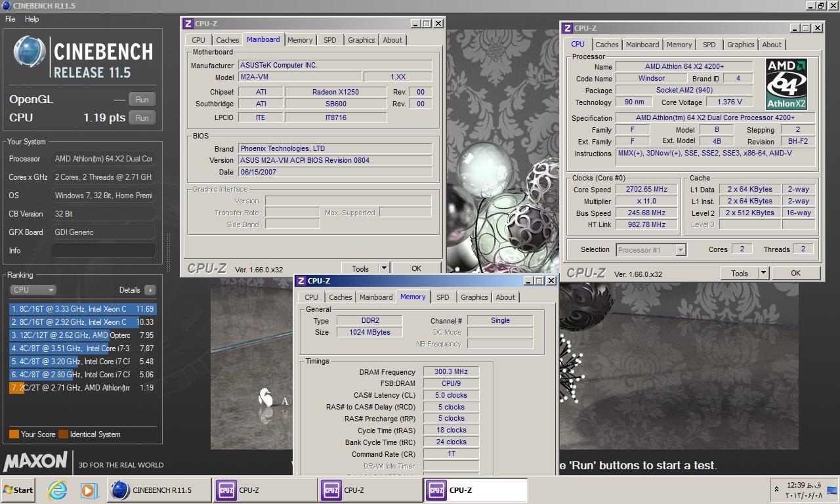Open Graphics tab in Mainboard CPU-Z window
Image resolution: width=840 pixels, height=504 pixels.
362,40
